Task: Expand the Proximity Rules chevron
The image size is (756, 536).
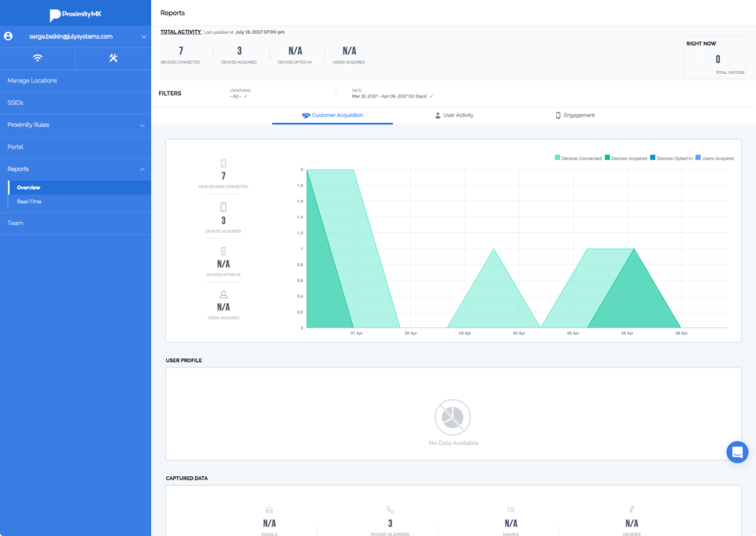Action: (x=143, y=125)
